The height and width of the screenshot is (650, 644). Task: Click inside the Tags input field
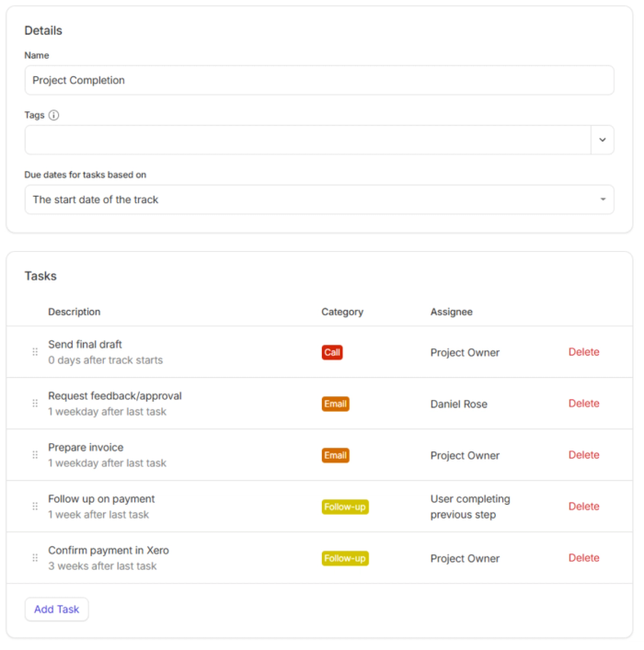click(307, 140)
